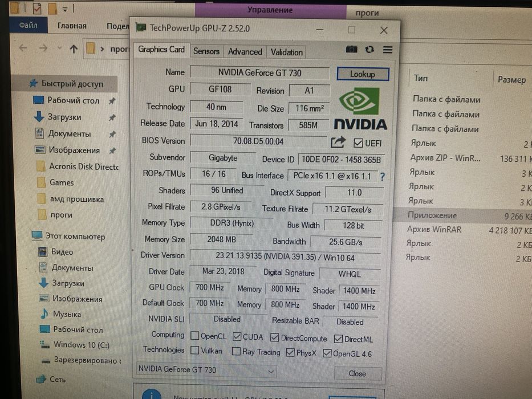Open the Управление ribbon tab

pos(270,10)
